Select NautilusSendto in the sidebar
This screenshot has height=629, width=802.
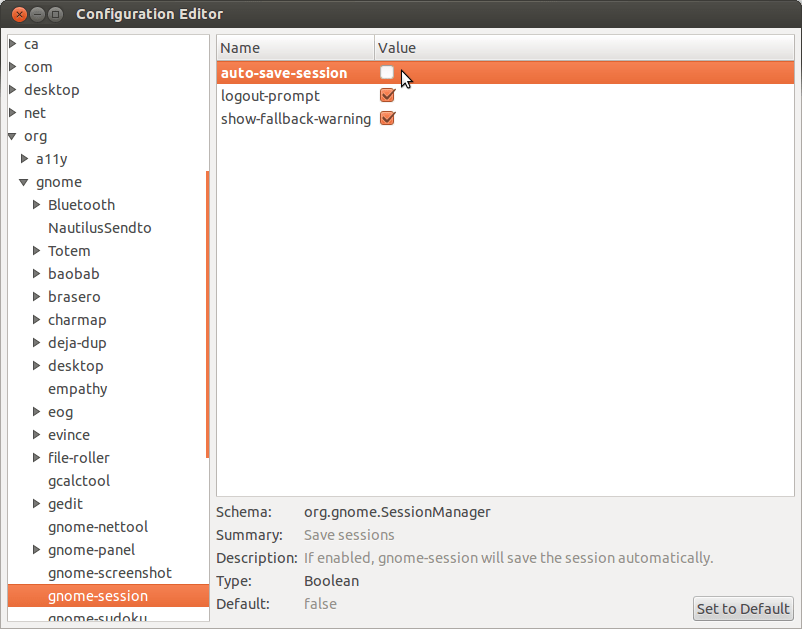100,228
